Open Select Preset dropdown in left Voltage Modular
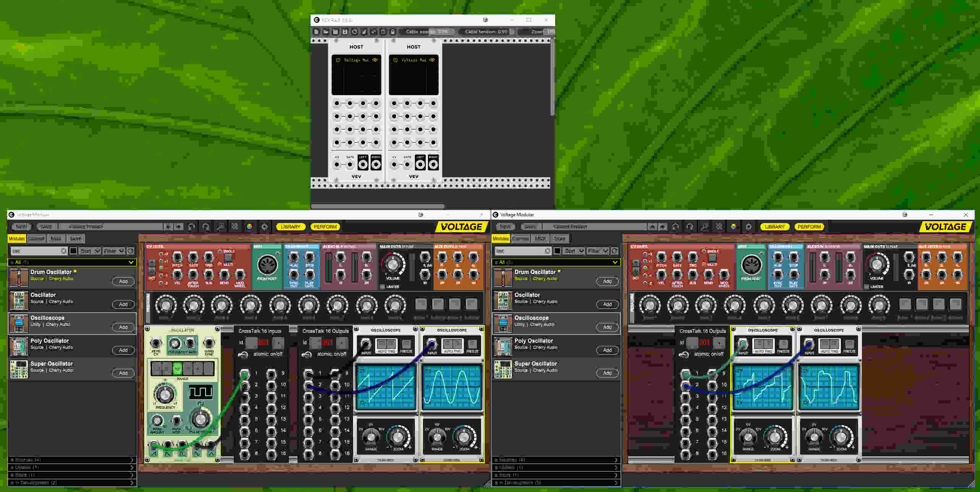This screenshot has width=980, height=492. pyautogui.click(x=111, y=227)
